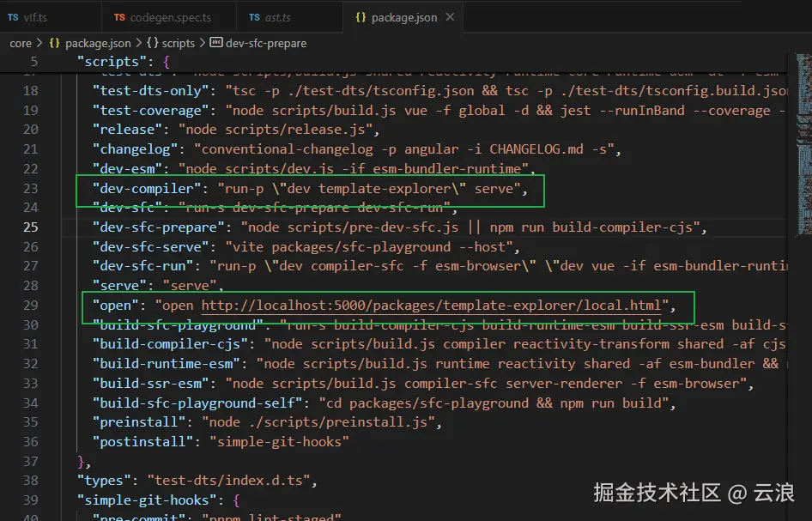Click the "changelog" script key

coord(139,149)
